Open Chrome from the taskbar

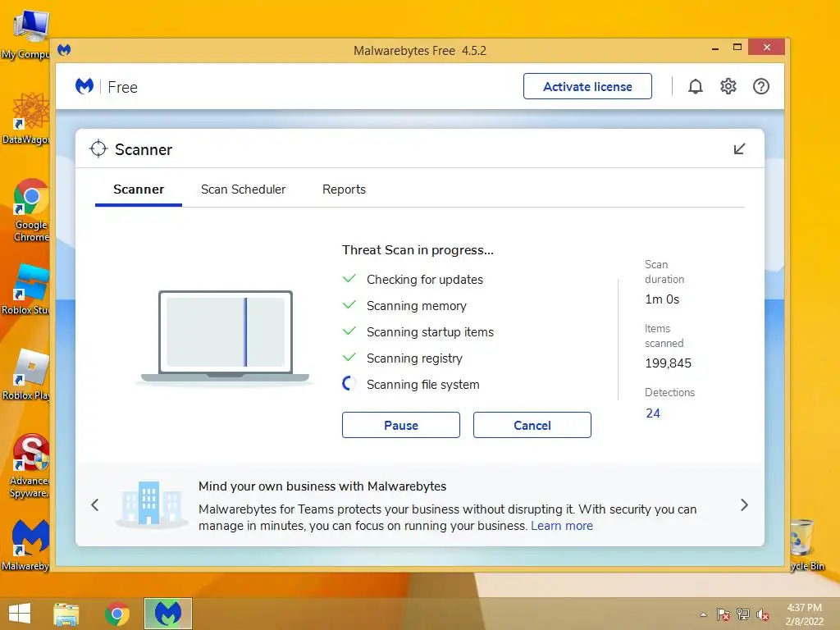[x=116, y=614]
